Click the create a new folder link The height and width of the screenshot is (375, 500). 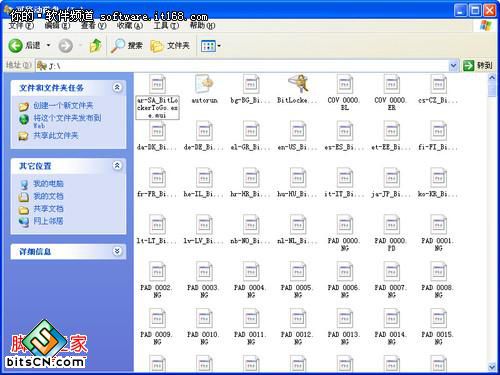pos(63,106)
